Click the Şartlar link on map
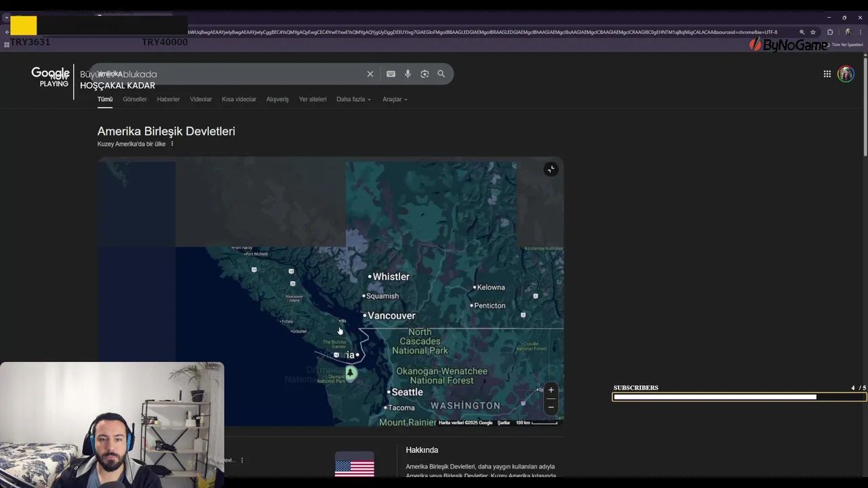868x488 pixels. point(504,423)
